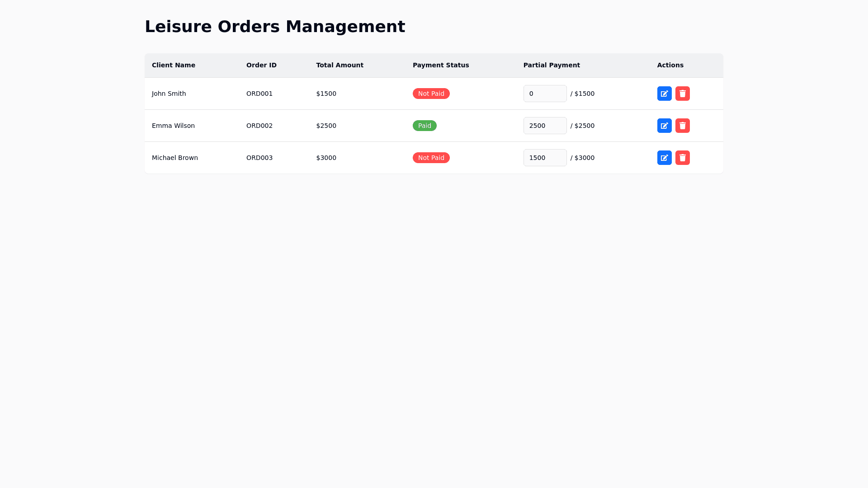The height and width of the screenshot is (488, 868).
Task: Click the Order ID column header
Action: point(261,65)
